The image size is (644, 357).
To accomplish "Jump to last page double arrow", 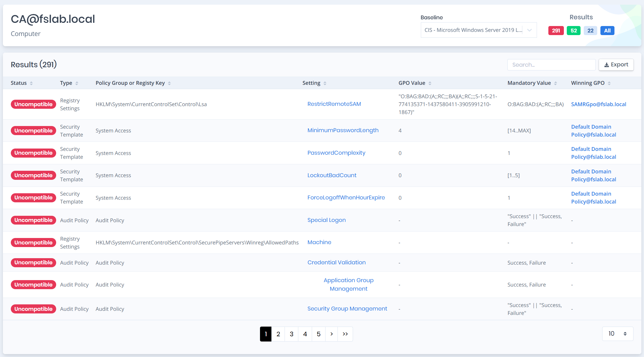I will click(345, 334).
